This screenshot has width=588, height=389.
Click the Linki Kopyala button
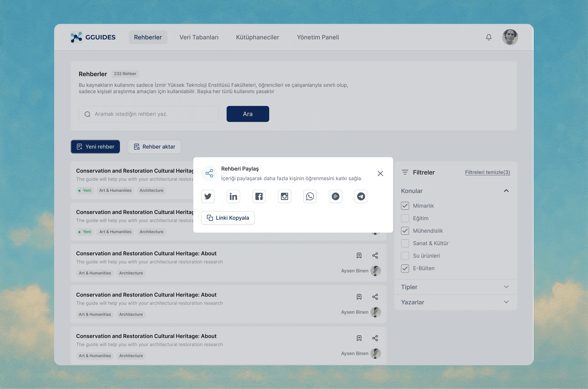pyautogui.click(x=228, y=218)
